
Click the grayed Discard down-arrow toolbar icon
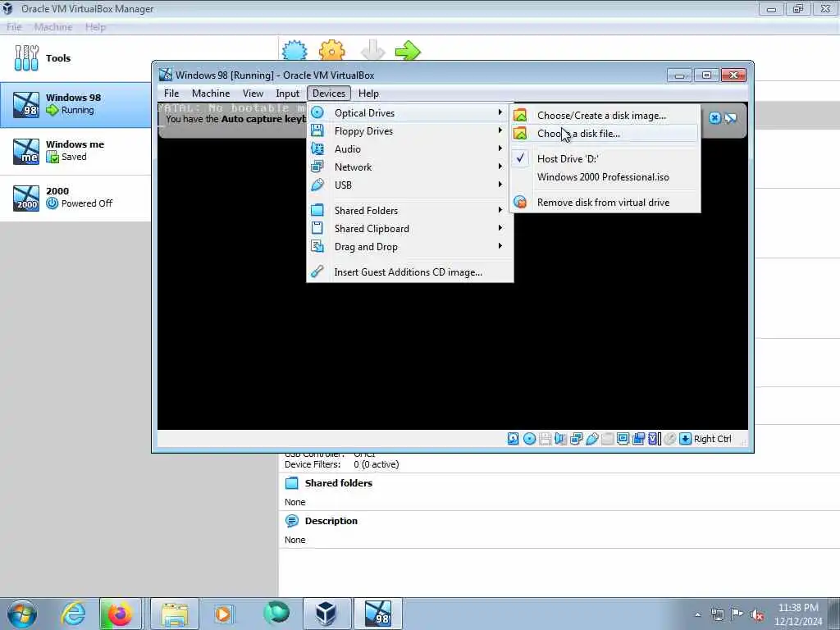pyautogui.click(x=373, y=51)
